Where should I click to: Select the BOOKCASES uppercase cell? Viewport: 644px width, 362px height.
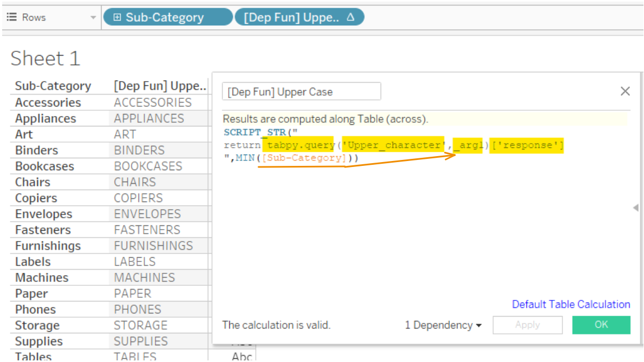point(148,166)
